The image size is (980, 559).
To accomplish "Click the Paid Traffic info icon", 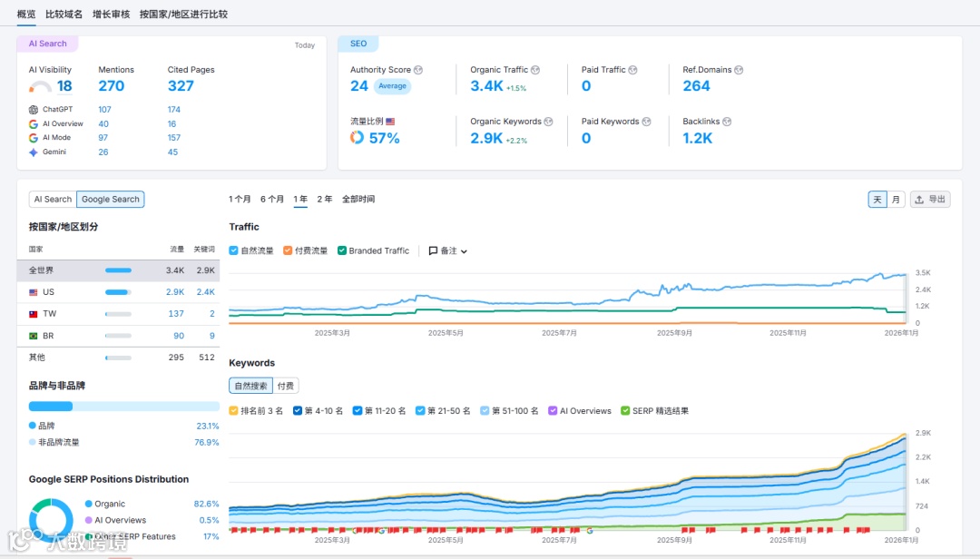I will pyautogui.click(x=632, y=70).
